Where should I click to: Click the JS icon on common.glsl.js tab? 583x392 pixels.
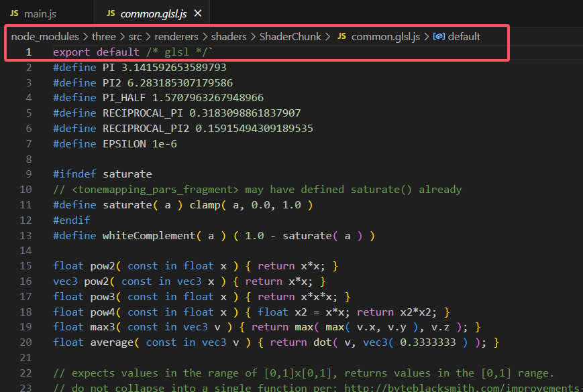coord(111,13)
